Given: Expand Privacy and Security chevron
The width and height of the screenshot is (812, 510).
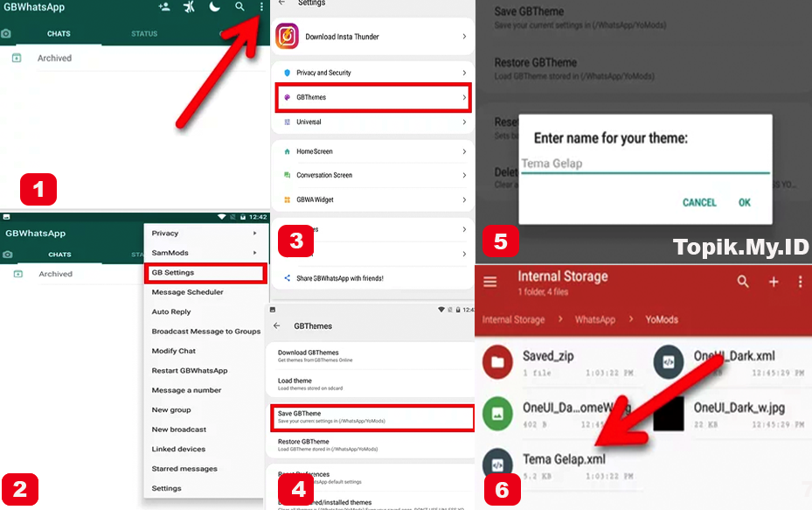Looking at the screenshot, I should [464, 73].
